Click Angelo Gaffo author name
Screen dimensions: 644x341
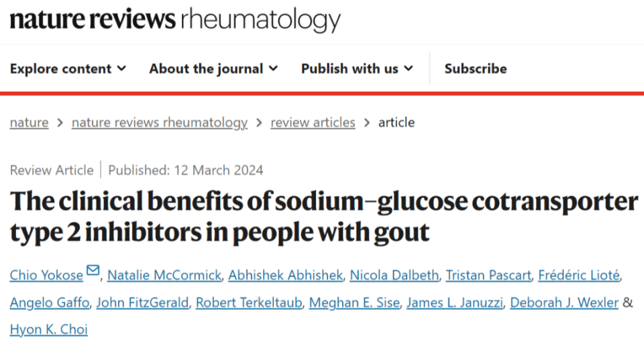point(50,303)
